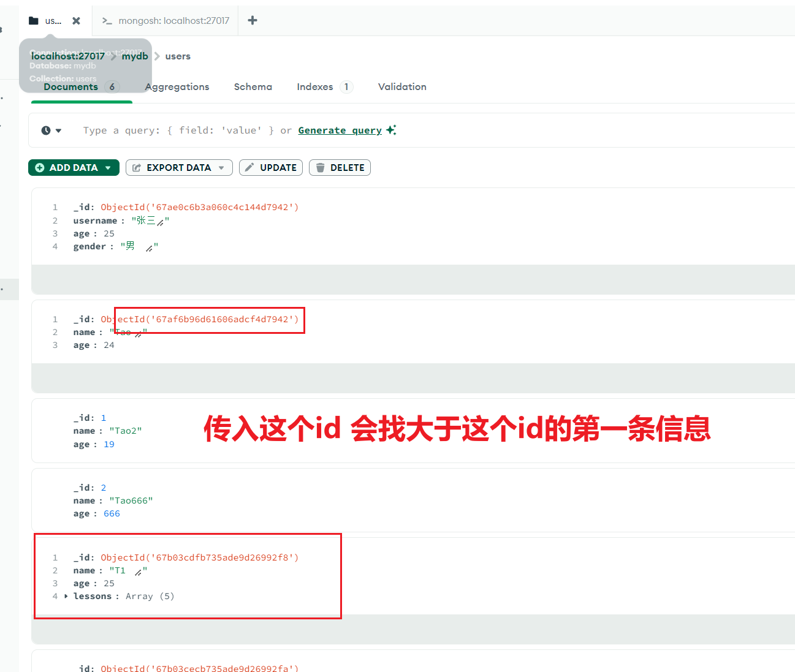Click edit pencil next to username value
Viewport: 795px width, 672px height.
click(160, 222)
